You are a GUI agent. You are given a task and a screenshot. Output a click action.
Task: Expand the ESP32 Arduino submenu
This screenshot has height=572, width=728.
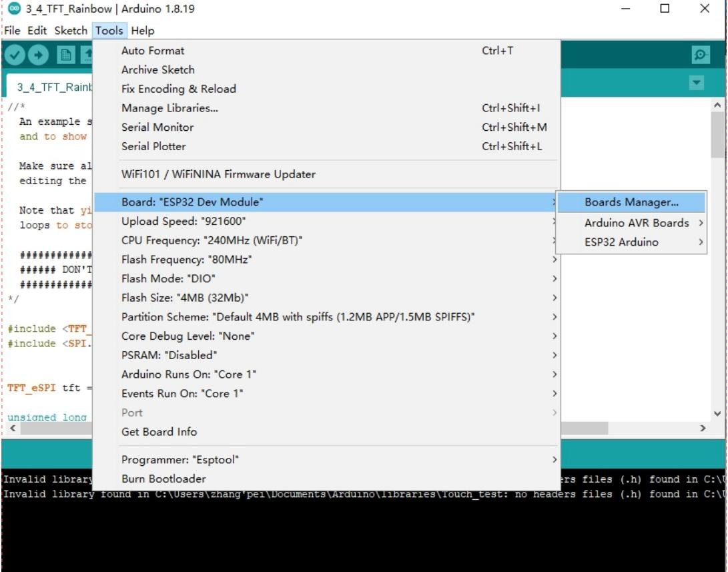[x=621, y=242]
